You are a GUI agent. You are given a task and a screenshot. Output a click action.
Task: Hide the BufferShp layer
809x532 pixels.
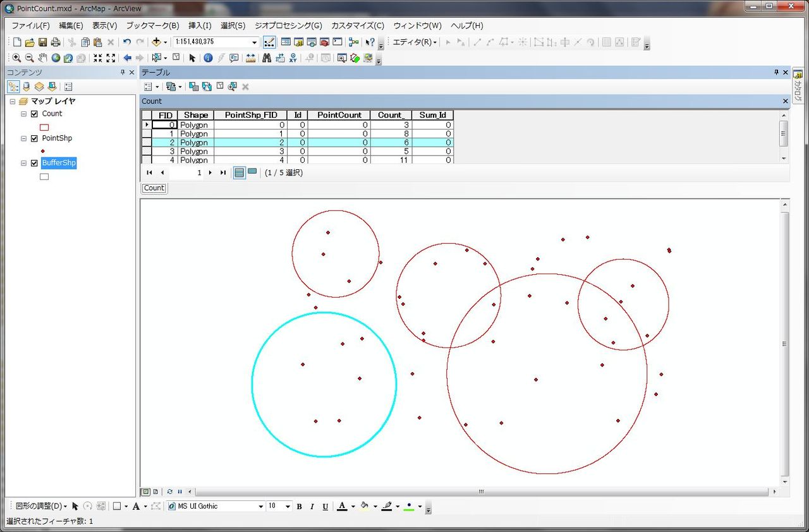[x=34, y=163]
